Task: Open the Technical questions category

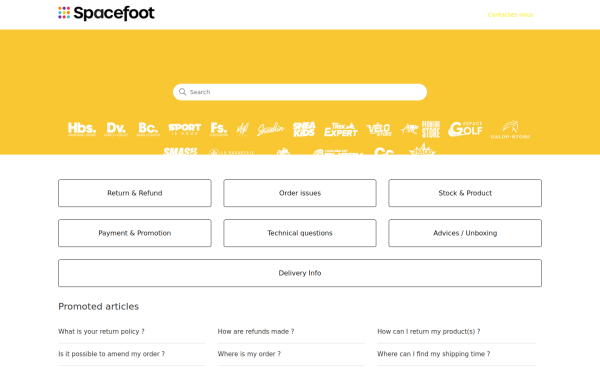Action: [x=300, y=233]
